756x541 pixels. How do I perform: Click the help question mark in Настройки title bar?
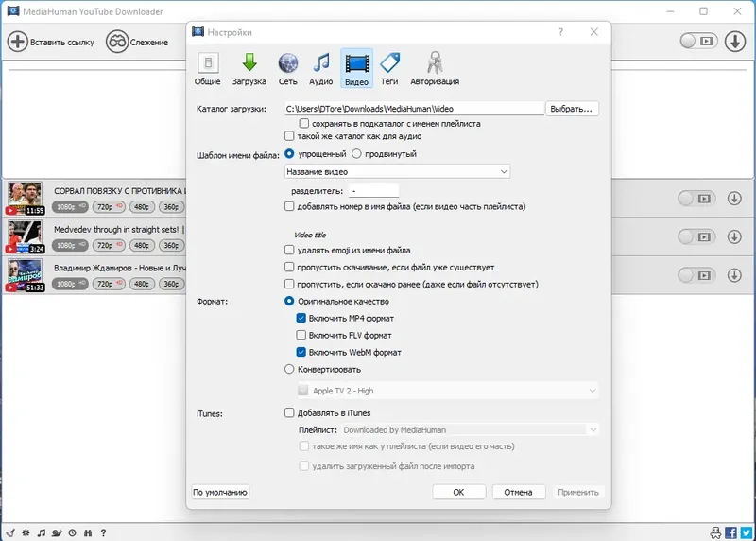coord(560,32)
